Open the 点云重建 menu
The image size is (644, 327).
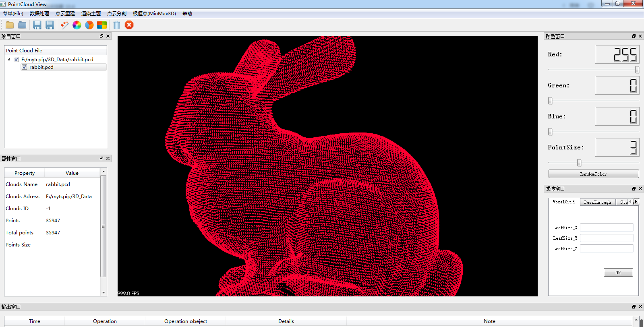[65, 14]
